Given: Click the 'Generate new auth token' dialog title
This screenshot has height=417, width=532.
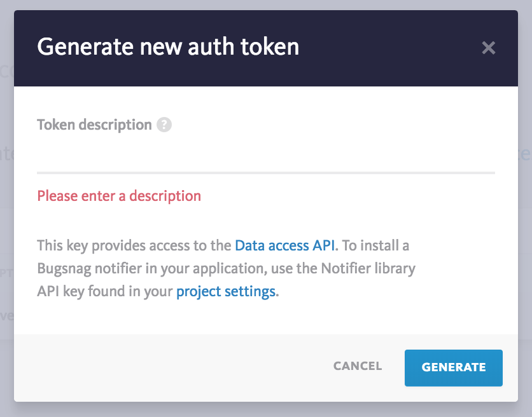Looking at the screenshot, I should coord(168,46).
